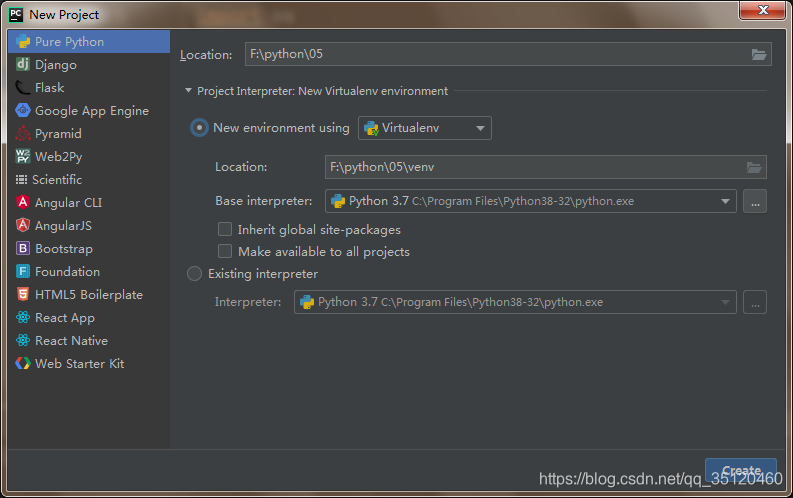Select the New environment using radio button
This screenshot has height=498, width=793.
[x=199, y=127]
